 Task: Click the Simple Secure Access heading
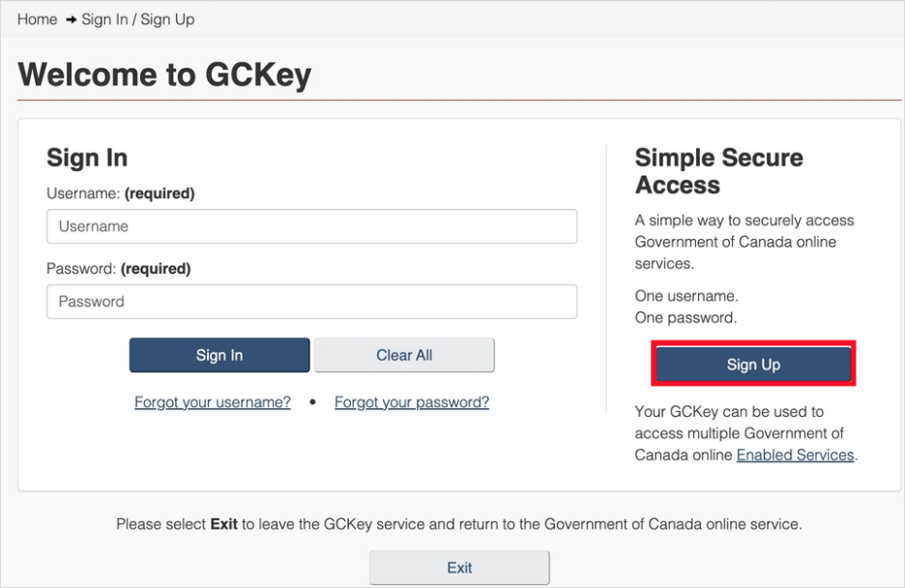pos(718,171)
